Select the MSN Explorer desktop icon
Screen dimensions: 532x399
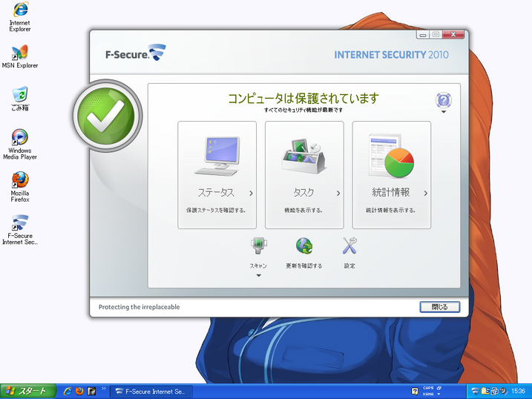(20, 56)
